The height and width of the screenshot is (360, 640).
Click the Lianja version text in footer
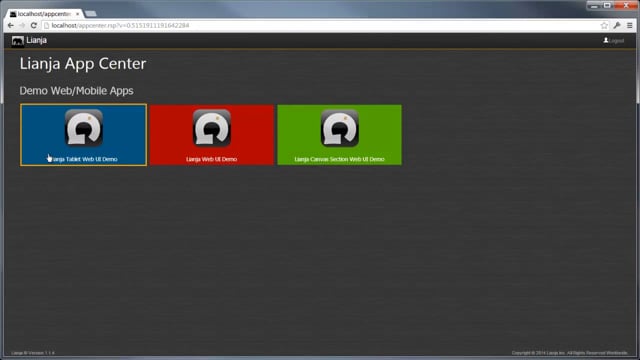click(33, 353)
